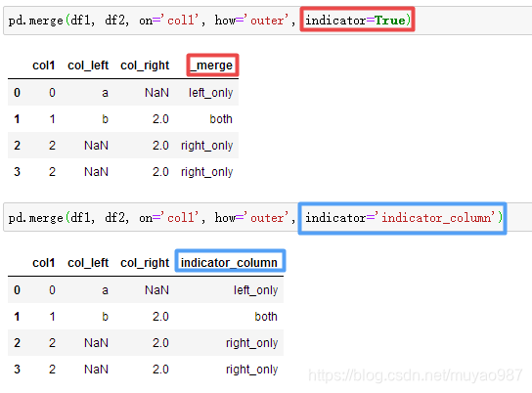Click both in the _merge column
Viewport: 532px width, 393px height.
[221, 119]
